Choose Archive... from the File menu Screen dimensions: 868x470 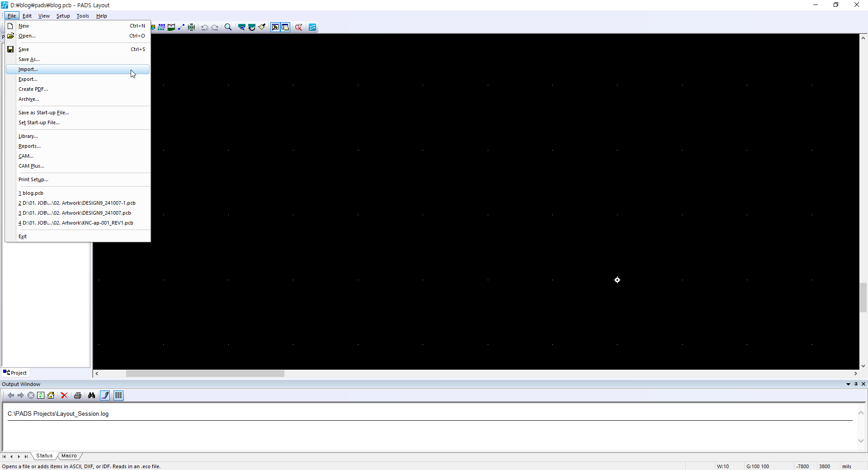coord(78,99)
